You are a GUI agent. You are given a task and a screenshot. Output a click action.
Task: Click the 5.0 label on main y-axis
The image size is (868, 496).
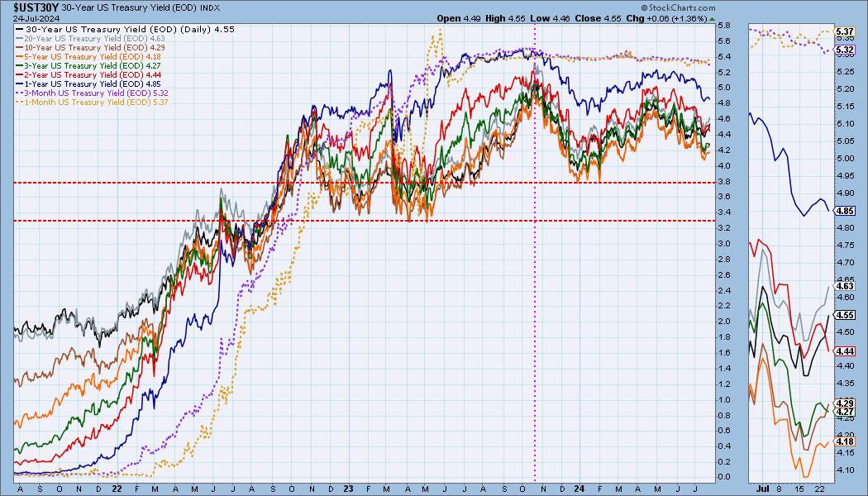tap(723, 88)
